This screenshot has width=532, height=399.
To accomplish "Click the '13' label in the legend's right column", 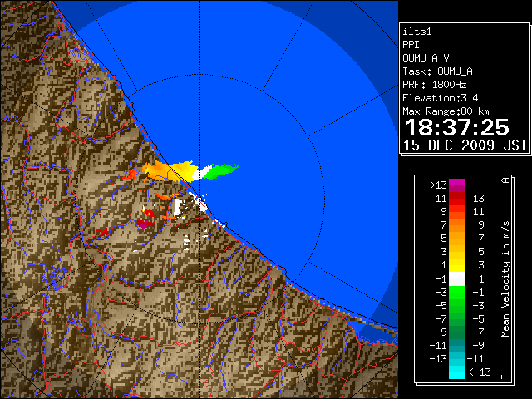I will point(479,199).
